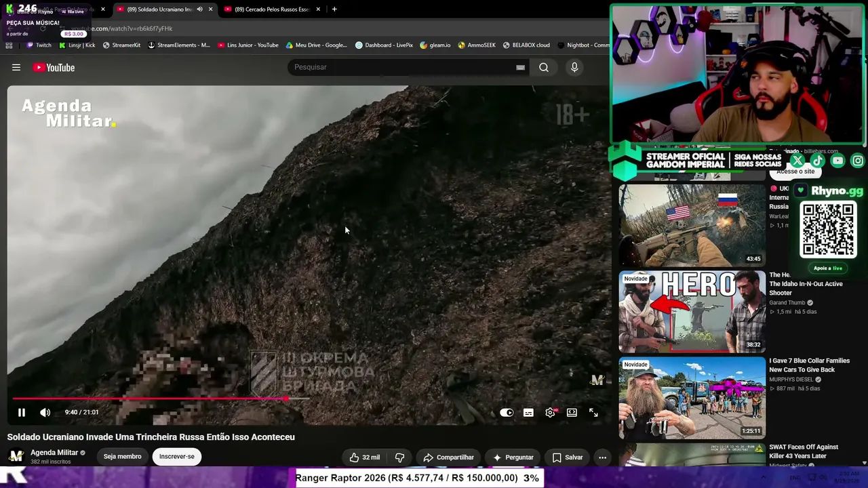Pause the video
Image resolution: width=868 pixels, height=488 pixels.
coord(22,412)
